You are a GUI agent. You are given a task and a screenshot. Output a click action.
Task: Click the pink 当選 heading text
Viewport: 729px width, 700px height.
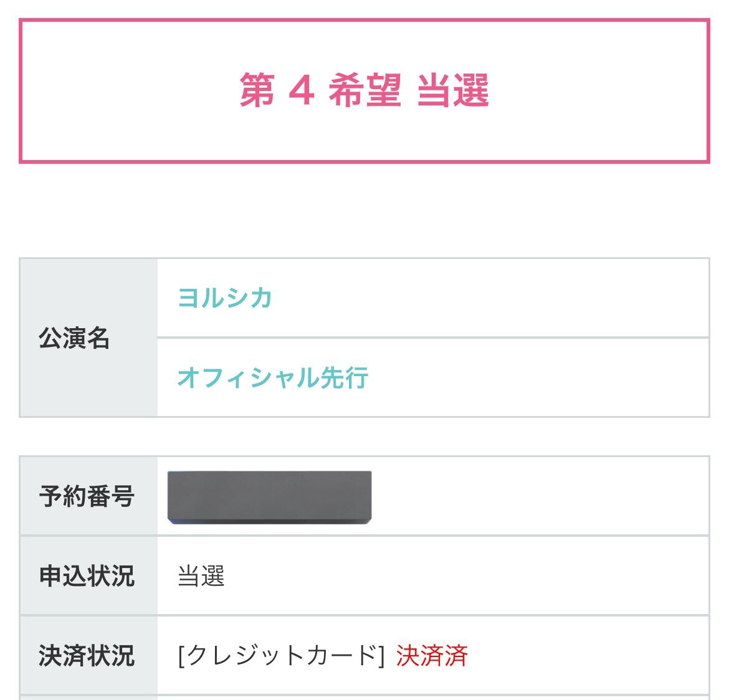tap(453, 90)
